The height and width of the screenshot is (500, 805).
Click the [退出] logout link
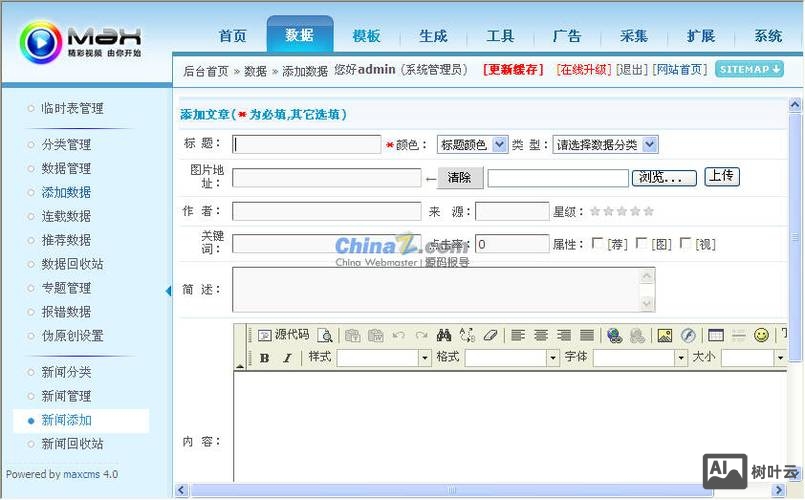click(x=632, y=69)
